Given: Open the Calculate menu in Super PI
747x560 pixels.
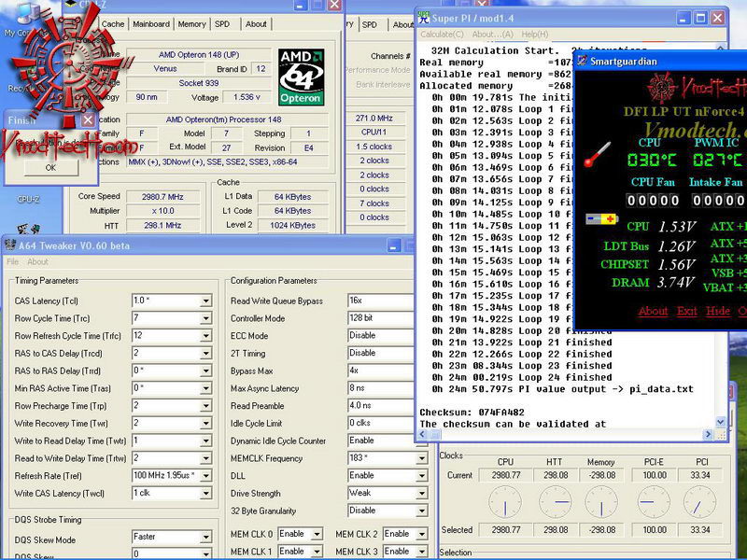Looking at the screenshot, I should point(442,35).
